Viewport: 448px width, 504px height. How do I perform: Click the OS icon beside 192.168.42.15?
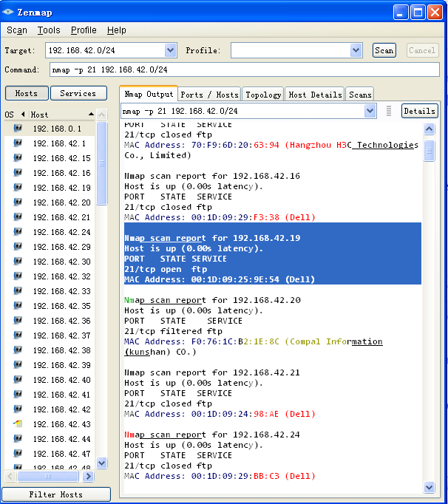[x=18, y=158]
